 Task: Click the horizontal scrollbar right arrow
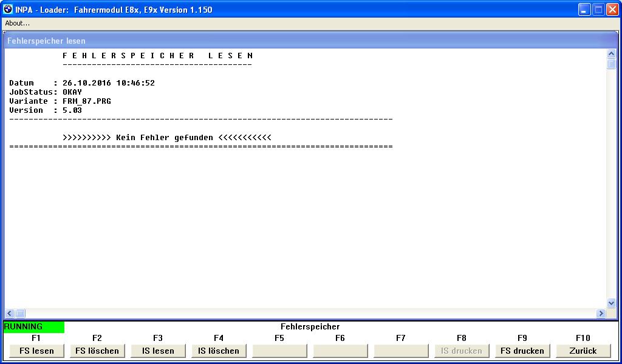click(x=601, y=314)
